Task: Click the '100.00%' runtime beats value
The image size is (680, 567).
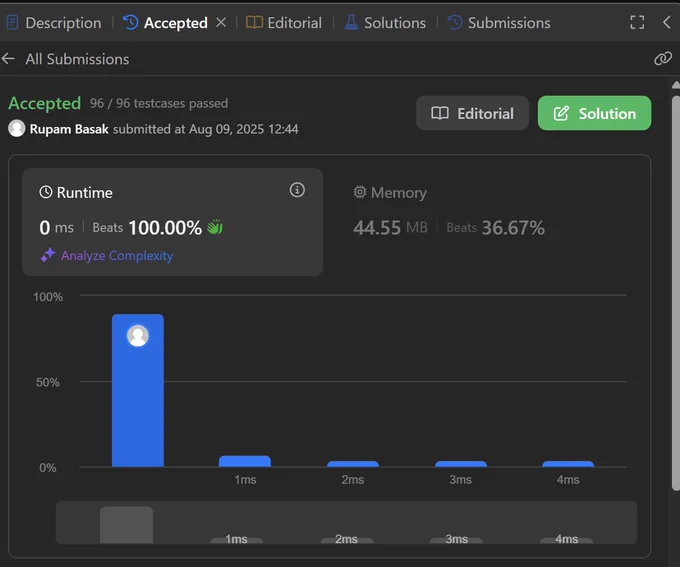Action: (165, 227)
